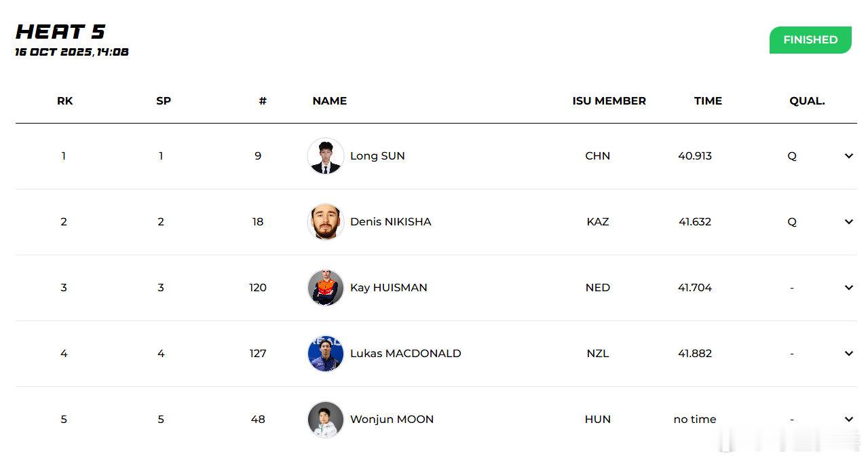Open Long SUN's name link
The width and height of the screenshot is (868, 461).
(x=377, y=156)
